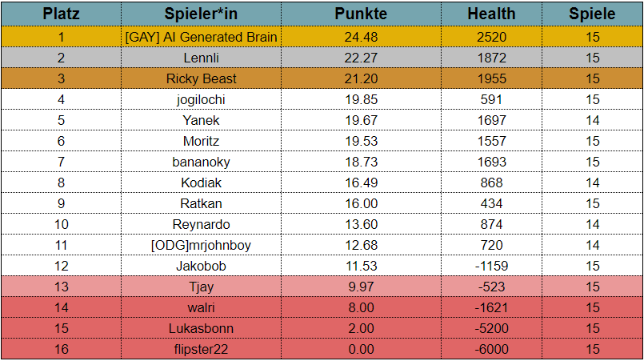The image size is (644, 361).
Task: Select Ratkan's health value 434
Action: [x=492, y=203]
